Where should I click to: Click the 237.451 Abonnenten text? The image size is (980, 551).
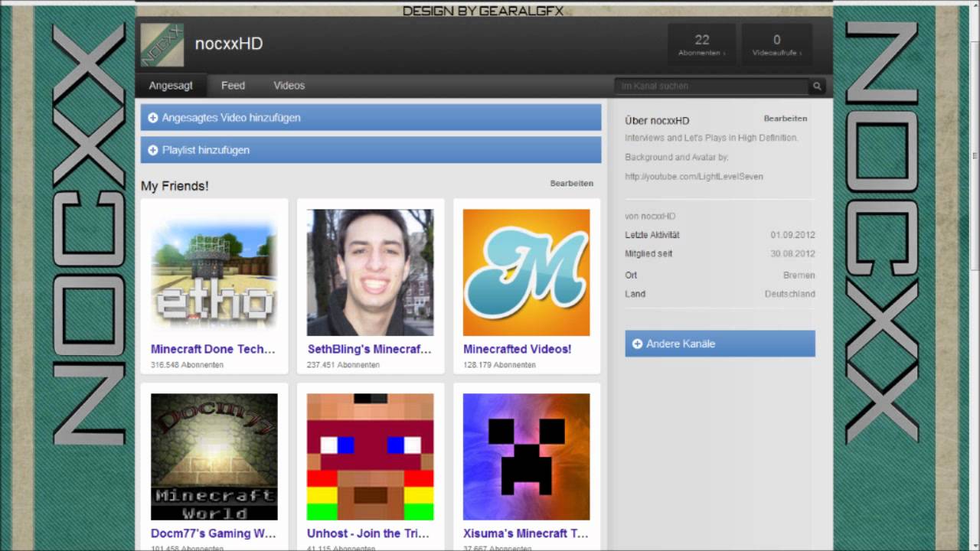[x=343, y=365]
